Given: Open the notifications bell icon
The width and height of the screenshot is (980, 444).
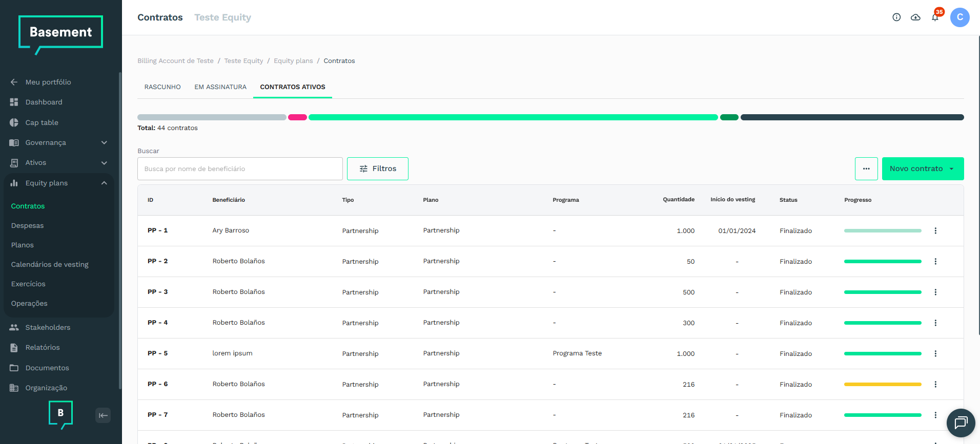Looking at the screenshot, I should [935, 17].
